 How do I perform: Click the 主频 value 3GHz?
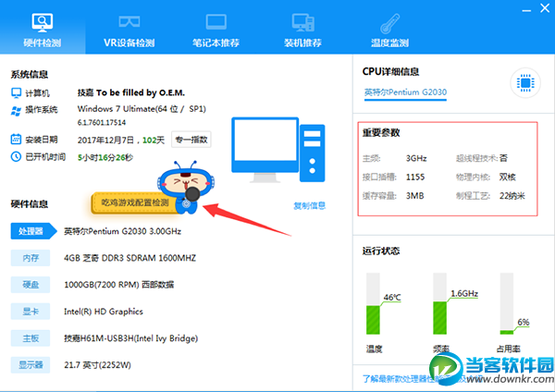(416, 158)
